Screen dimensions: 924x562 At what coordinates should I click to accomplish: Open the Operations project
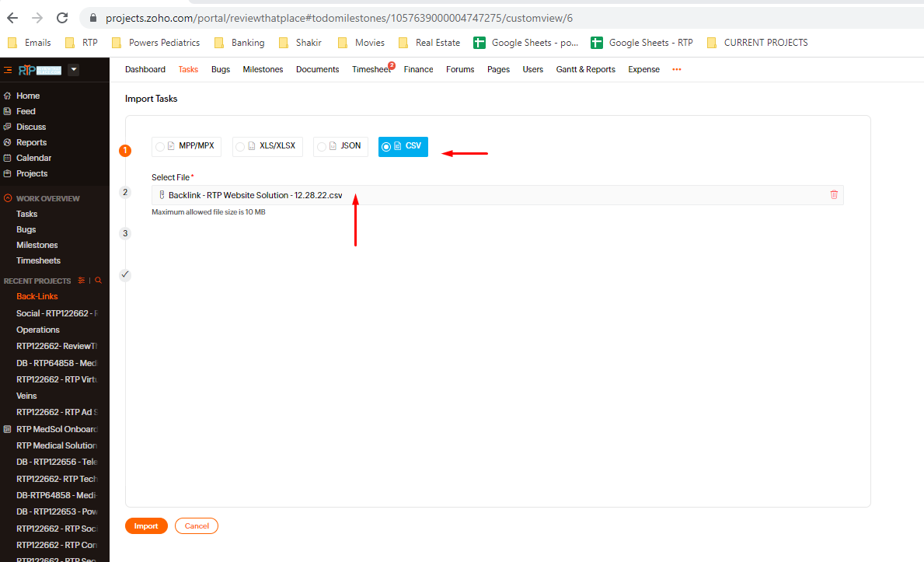pyautogui.click(x=38, y=330)
